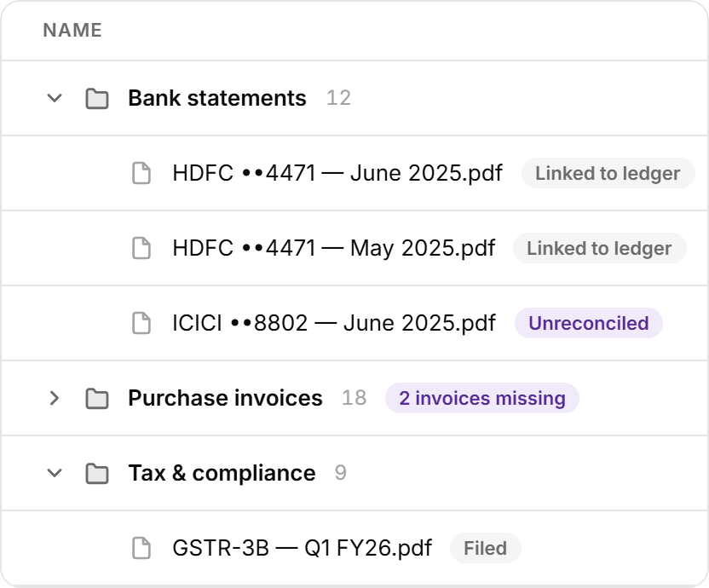
Task: Click file icon for HDFC May 2025.pdf
Action: coord(141,248)
